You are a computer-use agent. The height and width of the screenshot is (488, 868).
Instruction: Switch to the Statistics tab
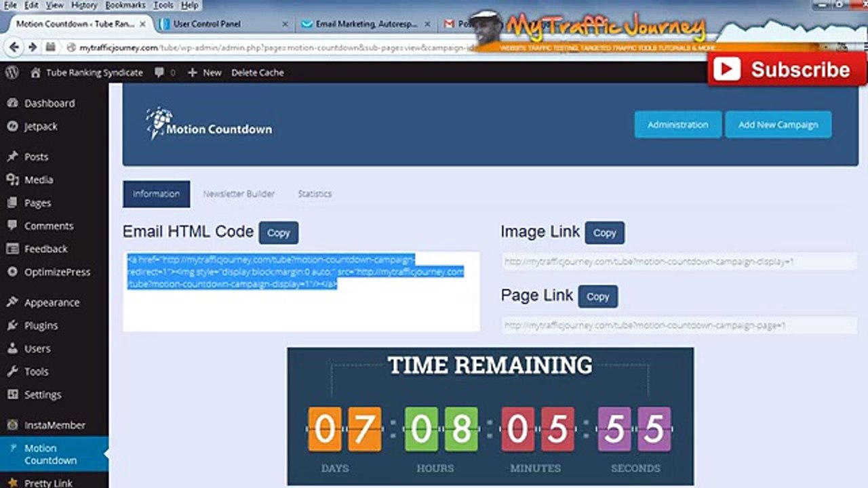[315, 194]
